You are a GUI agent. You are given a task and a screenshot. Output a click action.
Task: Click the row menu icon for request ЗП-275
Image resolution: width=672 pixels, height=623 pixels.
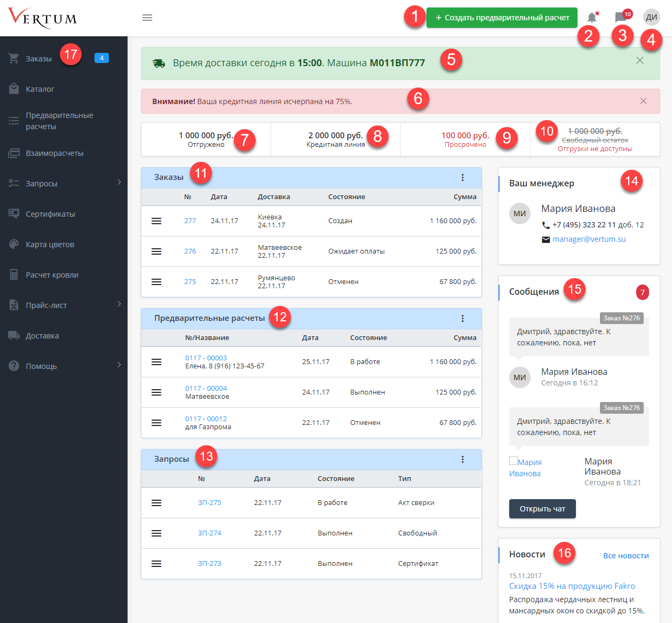156,503
